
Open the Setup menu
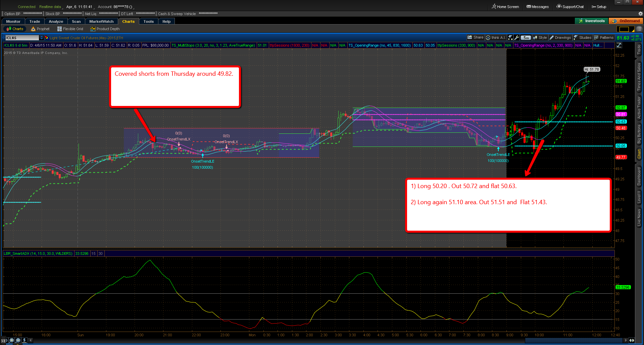[x=599, y=7]
